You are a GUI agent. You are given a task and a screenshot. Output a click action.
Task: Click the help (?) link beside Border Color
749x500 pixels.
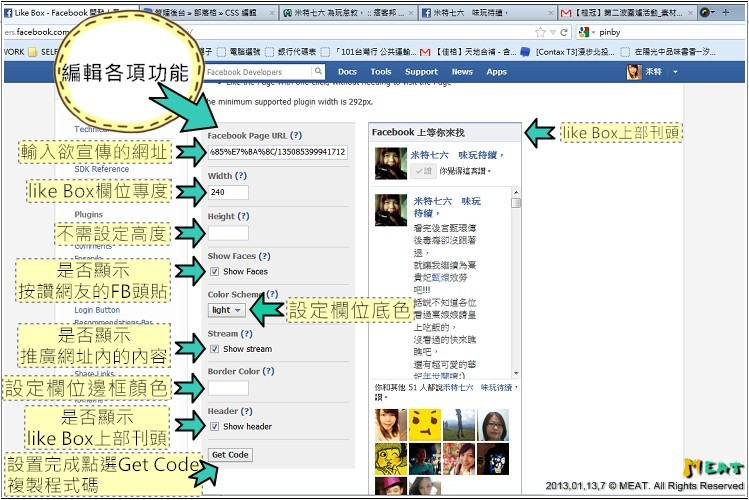click(268, 371)
